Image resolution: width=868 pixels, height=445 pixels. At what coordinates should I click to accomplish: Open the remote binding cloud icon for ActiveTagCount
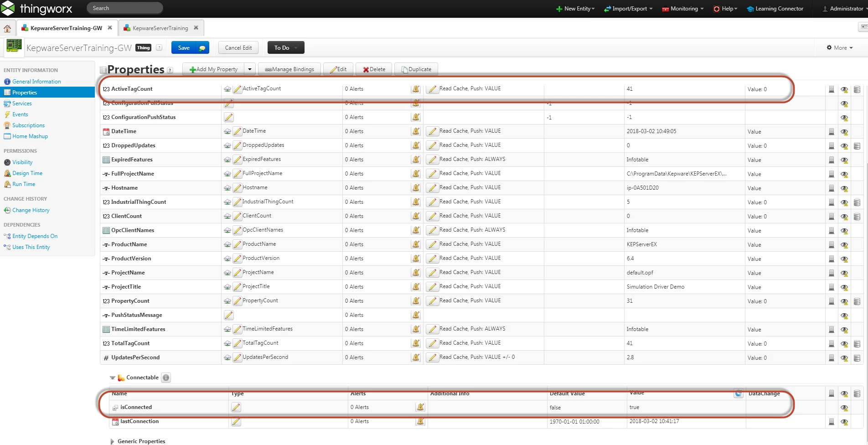click(x=227, y=89)
